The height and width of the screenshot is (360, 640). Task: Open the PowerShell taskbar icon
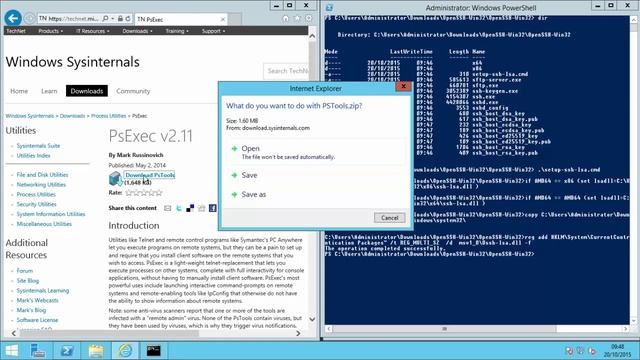[x=67, y=351]
